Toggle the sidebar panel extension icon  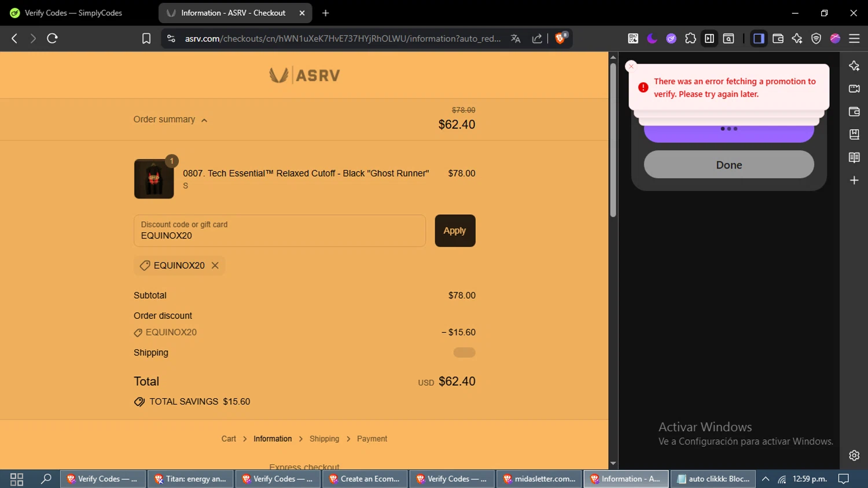click(x=709, y=38)
